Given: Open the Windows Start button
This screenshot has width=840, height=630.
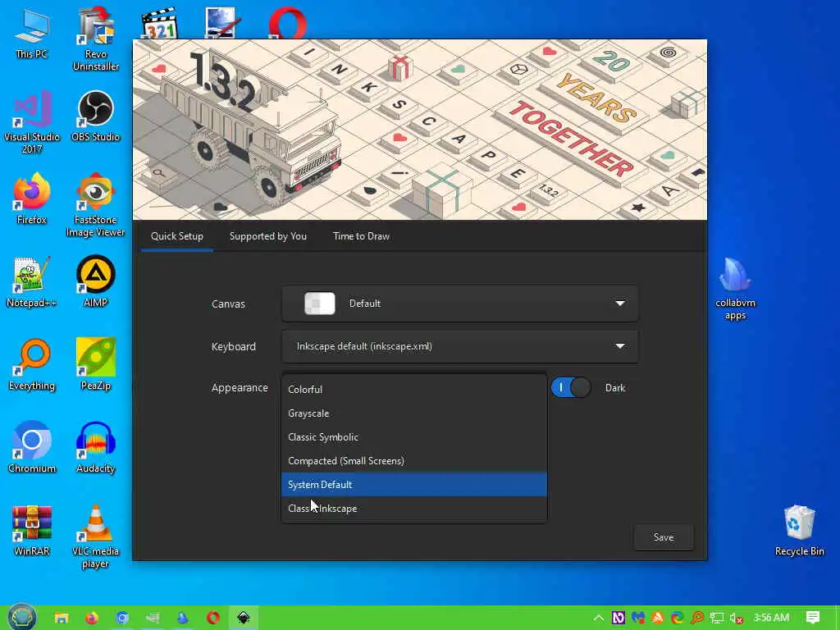Looking at the screenshot, I should (22, 618).
